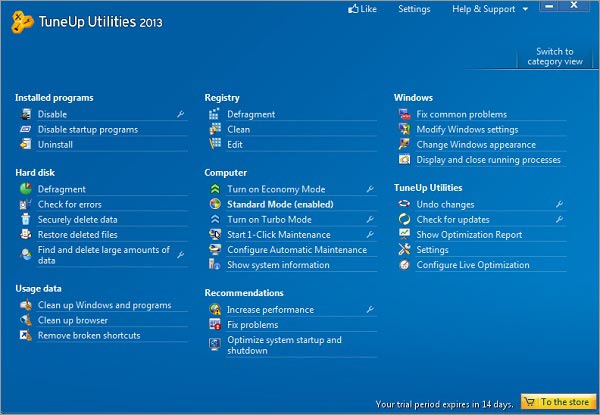Click the Registry Defragment icon
This screenshot has width=600, height=415.
[x=215, y=114]
